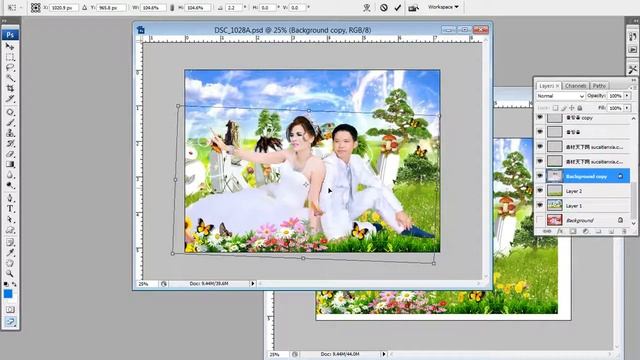This screenshot has width=640, height=360.
Task: Toggle lock transparent pixels in Layers panel
Action: (556, 108)
